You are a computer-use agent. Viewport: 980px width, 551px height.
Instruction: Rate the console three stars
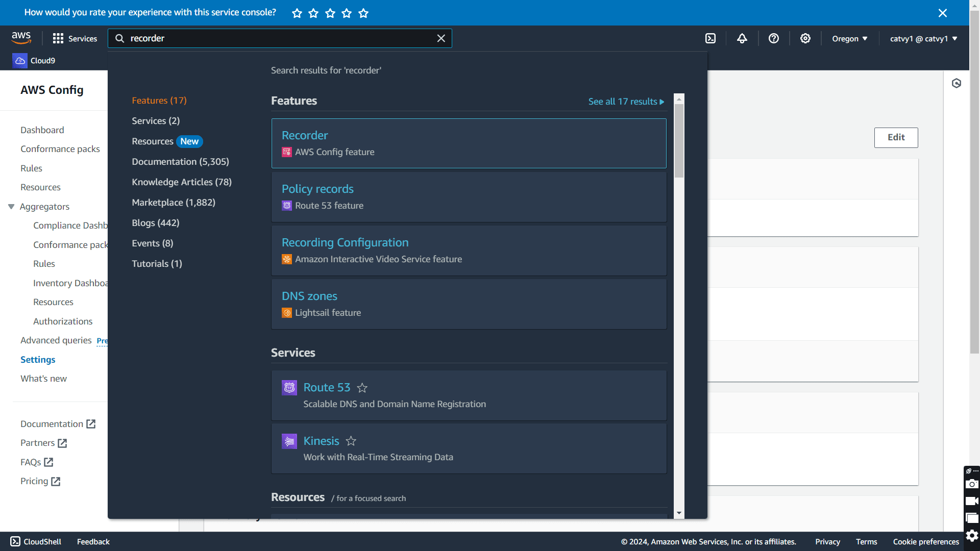330,13
